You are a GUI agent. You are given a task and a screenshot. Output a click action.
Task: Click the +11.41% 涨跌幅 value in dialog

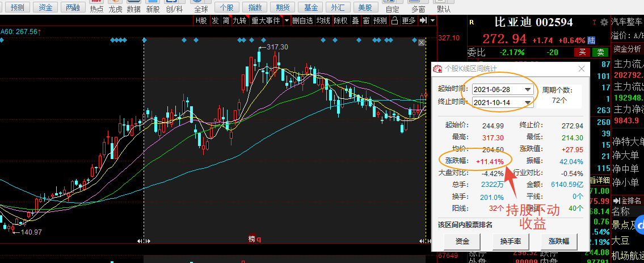(490, 161)
